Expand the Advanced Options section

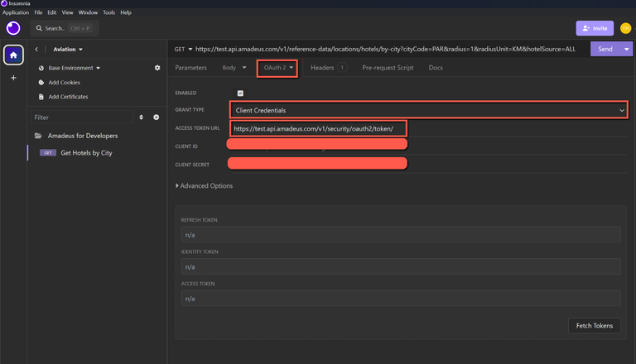click(205, 186)
